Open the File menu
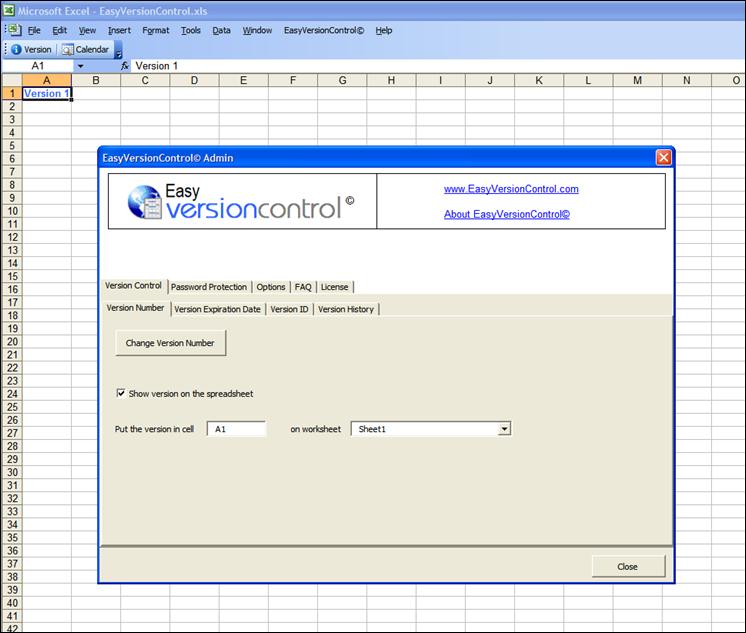Image resolution: width=746 pixels, height=633 pixels. click(34, 30)
